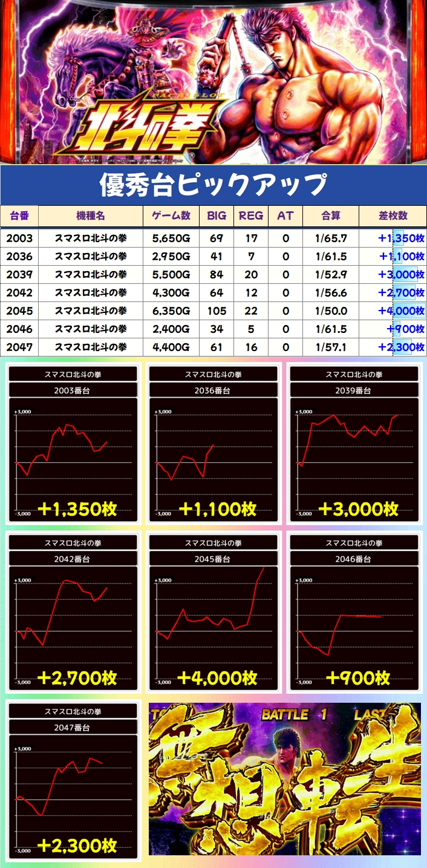Screen dimensions: 427x868
Task: Open the 2039番台 slump graph
Action: [x=354, y=460]
